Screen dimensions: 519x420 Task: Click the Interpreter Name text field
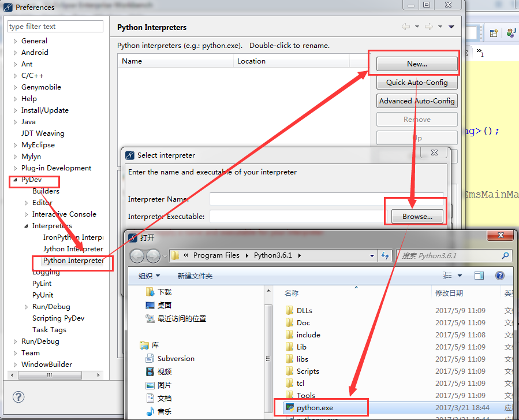coord(326,199)
